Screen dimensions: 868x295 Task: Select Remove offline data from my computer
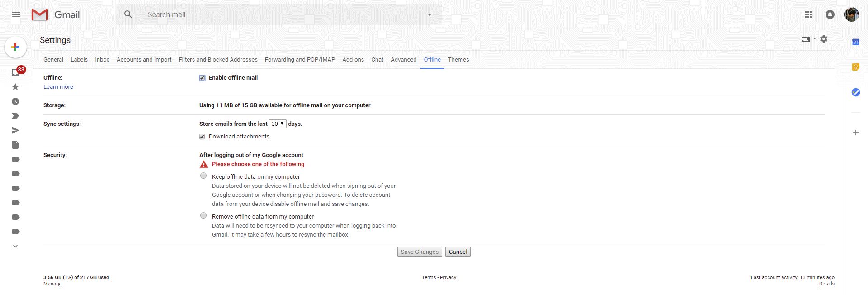(x=203, y=215)
